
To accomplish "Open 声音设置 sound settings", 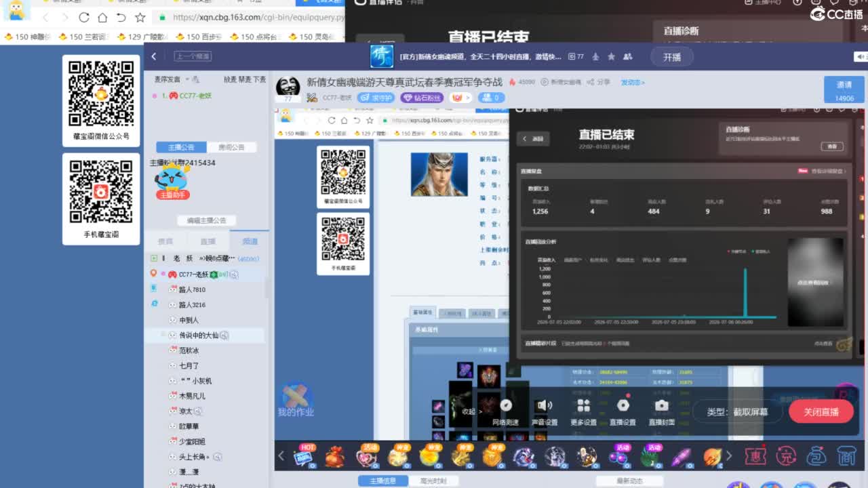I will click(544, 412).
